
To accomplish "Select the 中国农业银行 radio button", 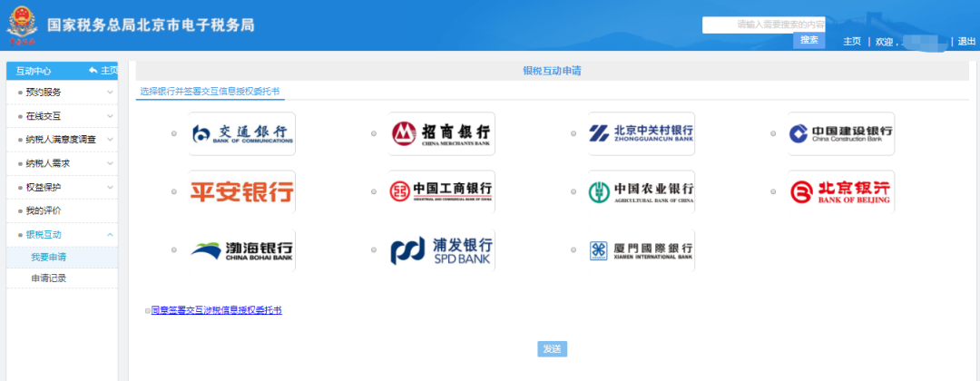I will [x=573, y=191].
